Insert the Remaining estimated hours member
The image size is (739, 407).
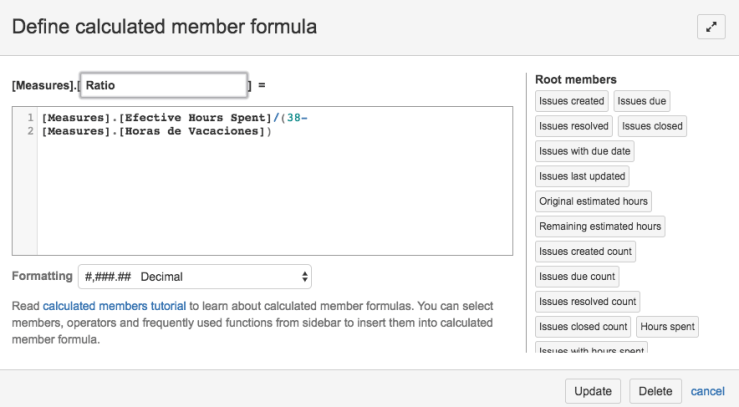(x=600, y=226)
